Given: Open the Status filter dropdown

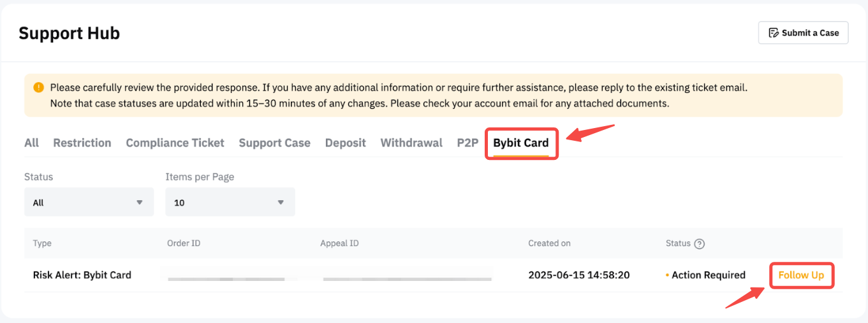Looking at the screenshot, I should (x=89, y=202).
